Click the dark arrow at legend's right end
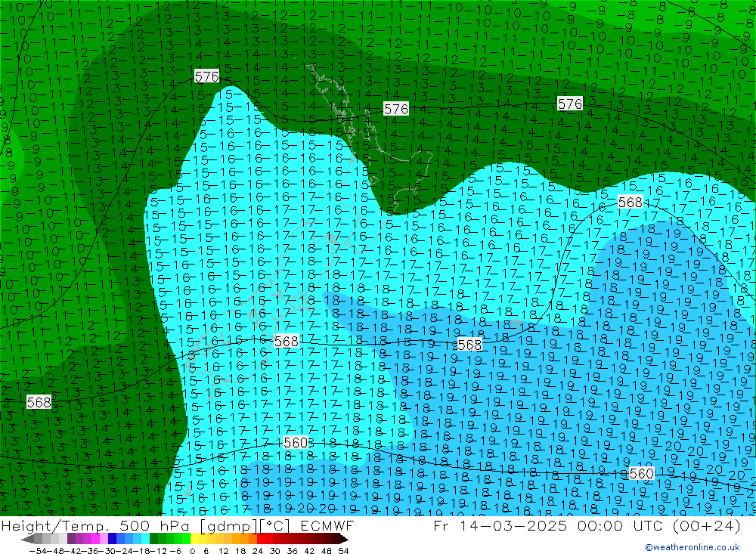The image size is (756, 554). point(344,540)
